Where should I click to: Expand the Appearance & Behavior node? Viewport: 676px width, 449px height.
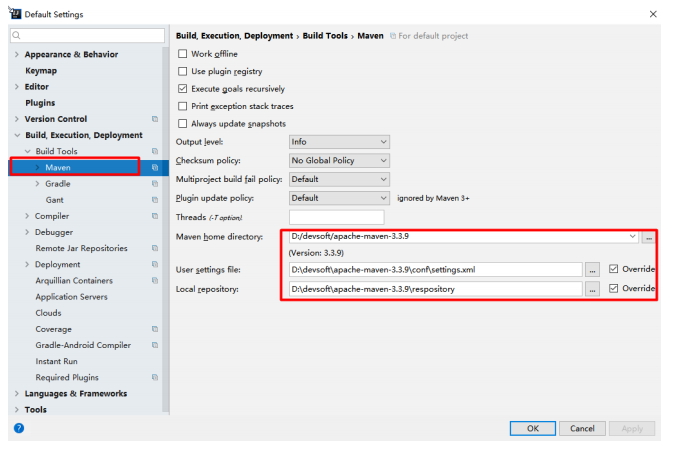tap(17, 54)
